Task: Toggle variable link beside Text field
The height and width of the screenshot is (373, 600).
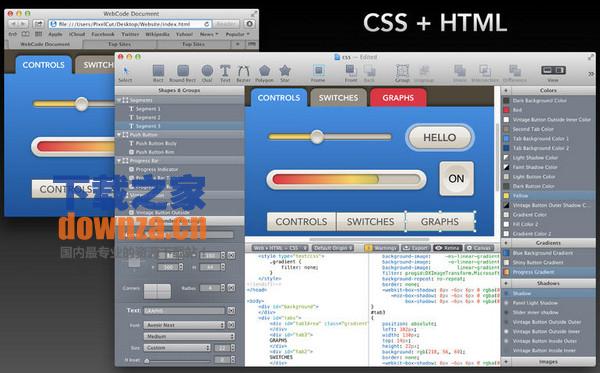Action: pos(231,311)
